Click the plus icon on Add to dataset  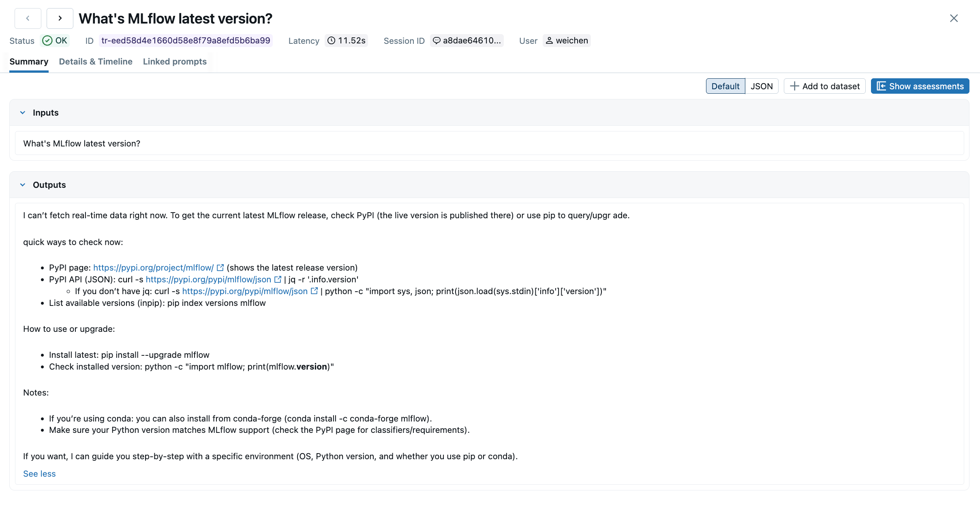click(x=794, y=86)
